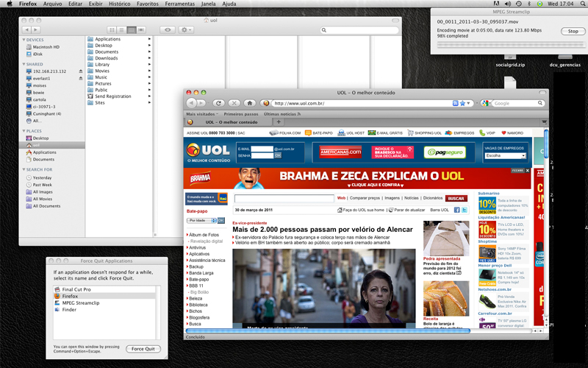Click UOL web search input box
This screenshot has height=368, width=588.
[x=284, y=198]
